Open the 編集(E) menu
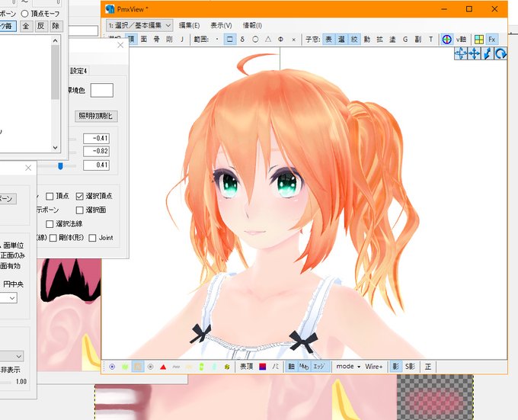Image resolution: width=518 pixels, height=420 pixels. coord(189,25)
